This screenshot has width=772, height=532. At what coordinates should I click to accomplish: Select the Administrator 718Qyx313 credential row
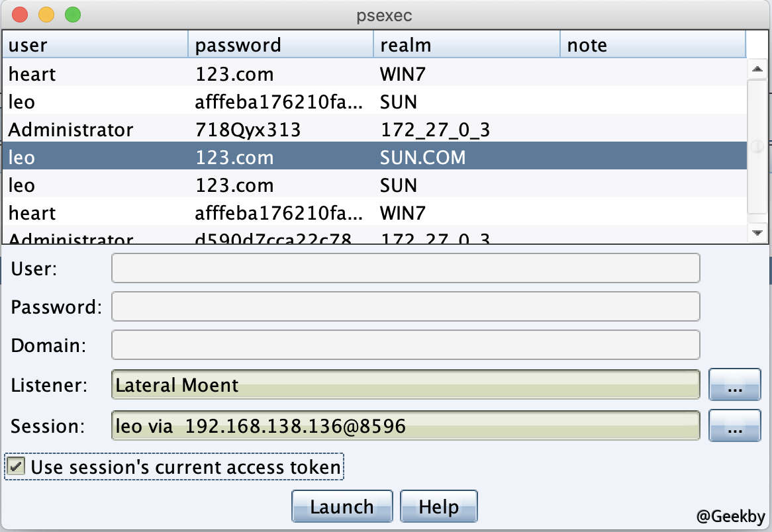199,129
